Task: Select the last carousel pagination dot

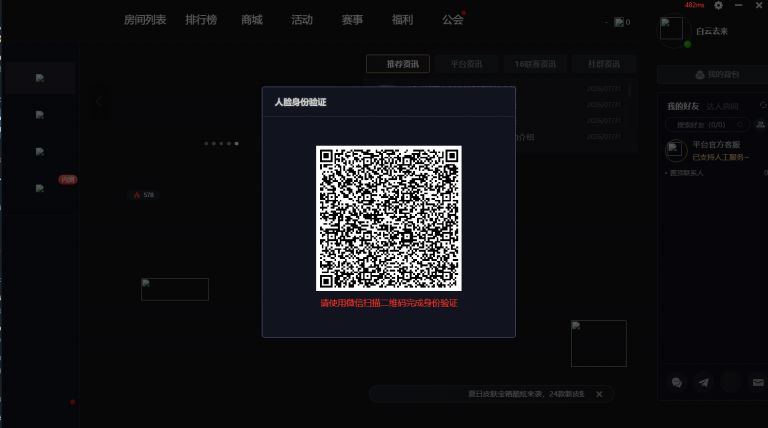Action: tap(236, 143)
